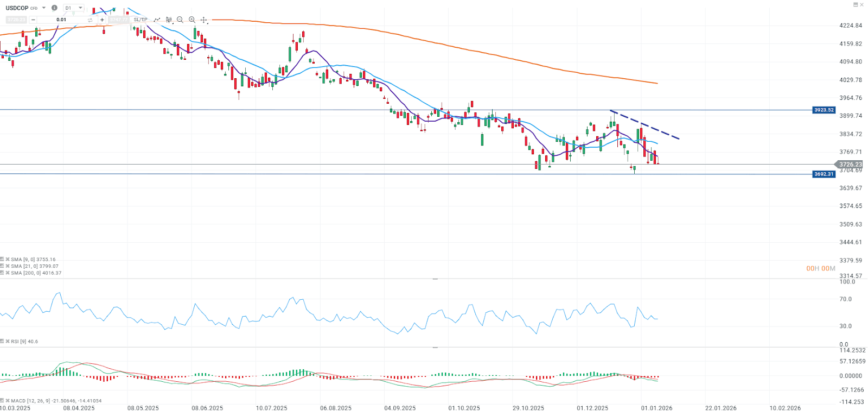Click the 70.0 RSI level label
The height and width of the screenshot is (416, 868).
click(x=845, y=299)
